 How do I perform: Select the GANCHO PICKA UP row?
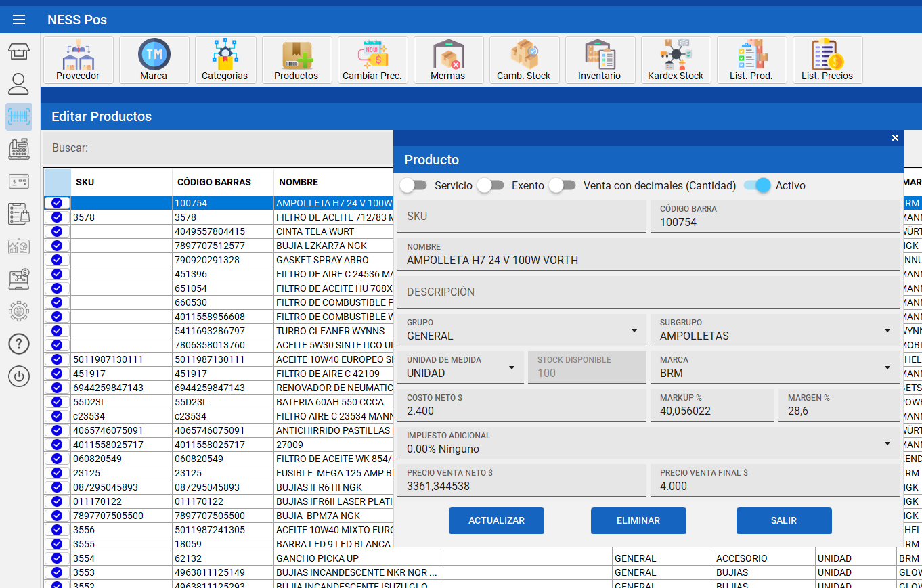(x=483, y=558)
